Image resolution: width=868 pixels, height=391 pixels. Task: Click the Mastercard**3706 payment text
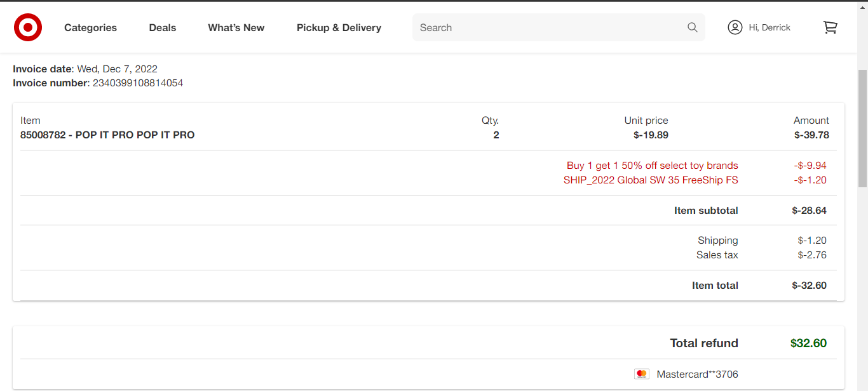pos(697,374)
